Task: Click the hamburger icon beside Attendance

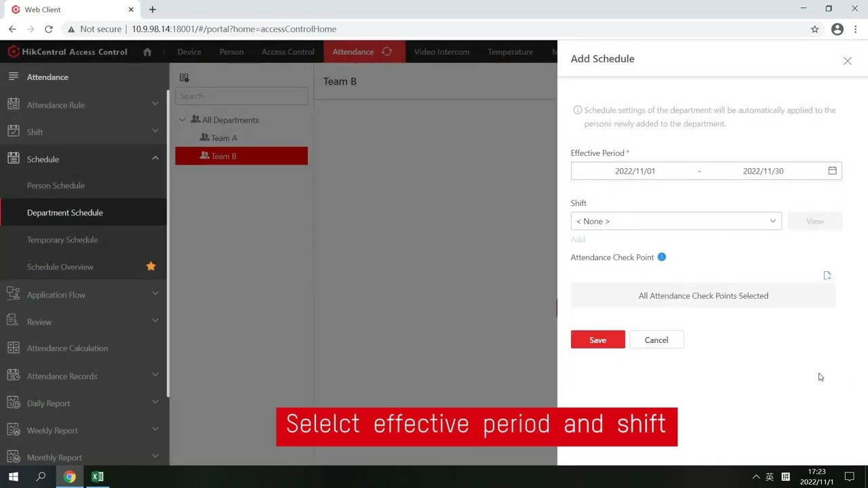Action: point(14,77)
